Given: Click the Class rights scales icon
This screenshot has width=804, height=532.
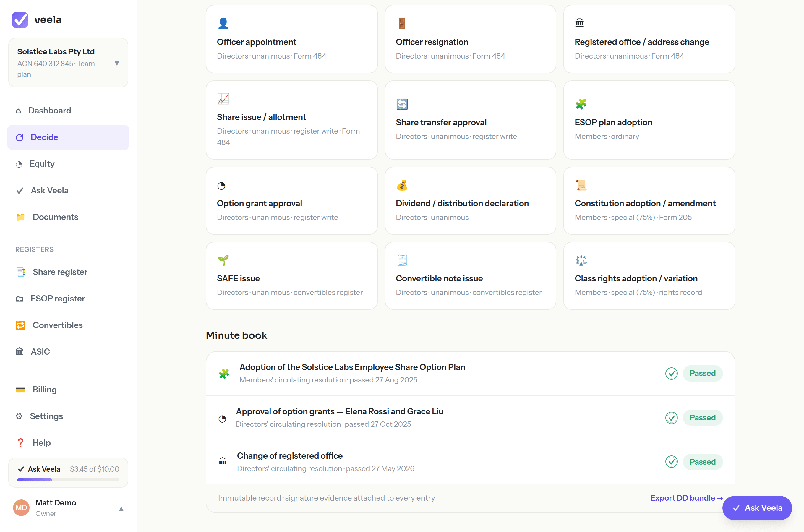Looking at the screenshot, I should click(x=581, y=260).
